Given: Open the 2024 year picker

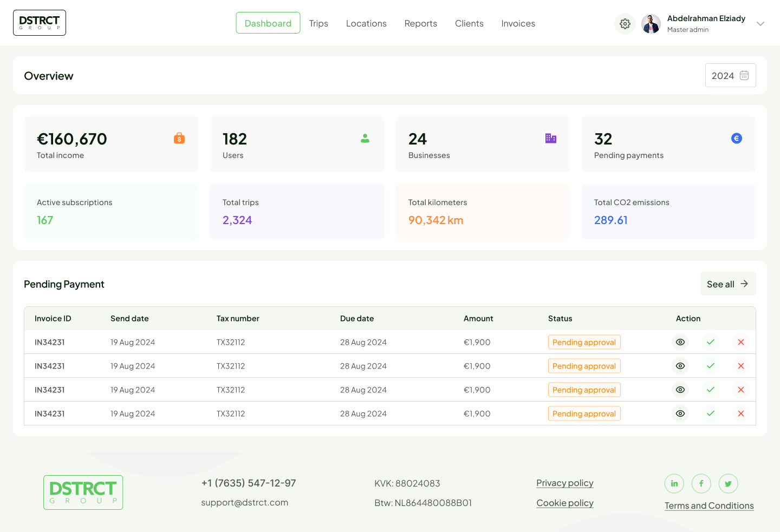Looking at the screenshot, I should (730, 76).
